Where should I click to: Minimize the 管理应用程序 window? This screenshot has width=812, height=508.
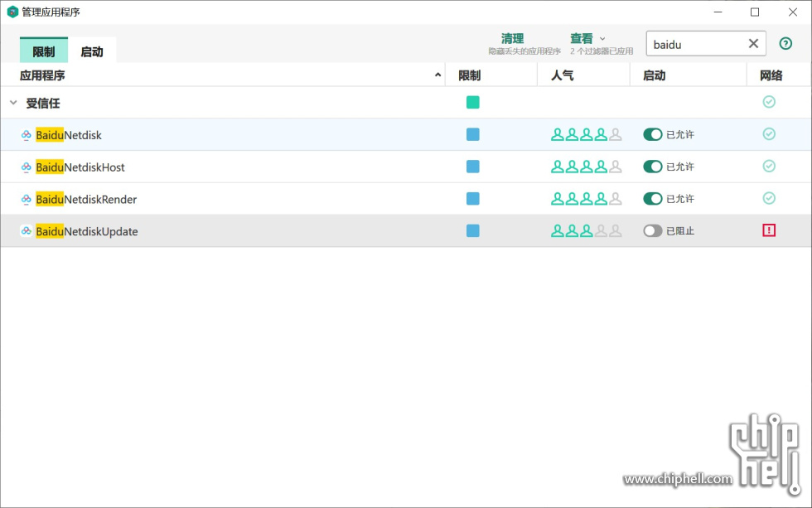tap(718, 12)
